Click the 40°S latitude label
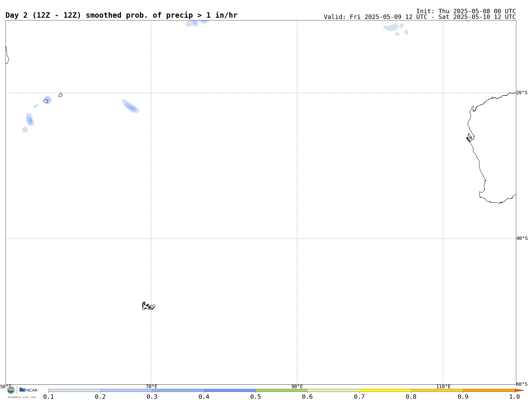The width and height of the screenshot is (532, 400). [522, 238]
